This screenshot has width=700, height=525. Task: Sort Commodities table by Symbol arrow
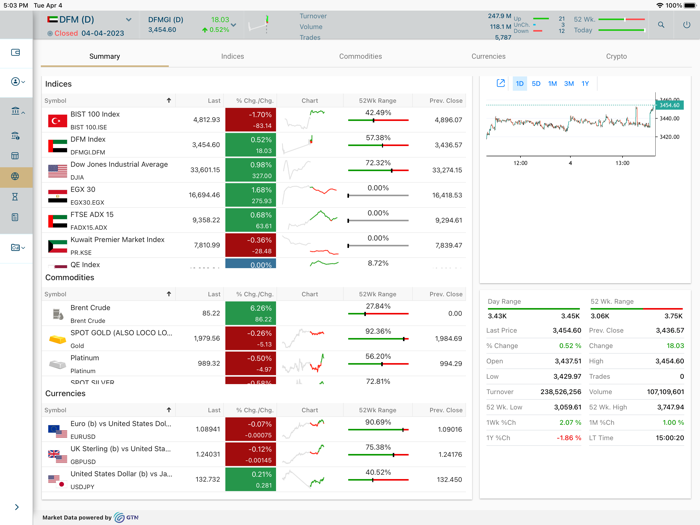(x=169, y=294)
